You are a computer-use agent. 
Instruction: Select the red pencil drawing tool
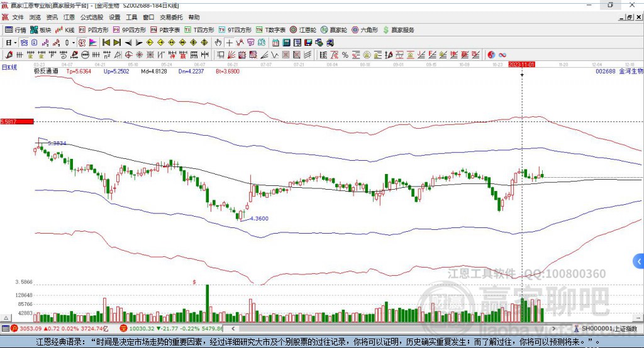(x=9, y=55)
